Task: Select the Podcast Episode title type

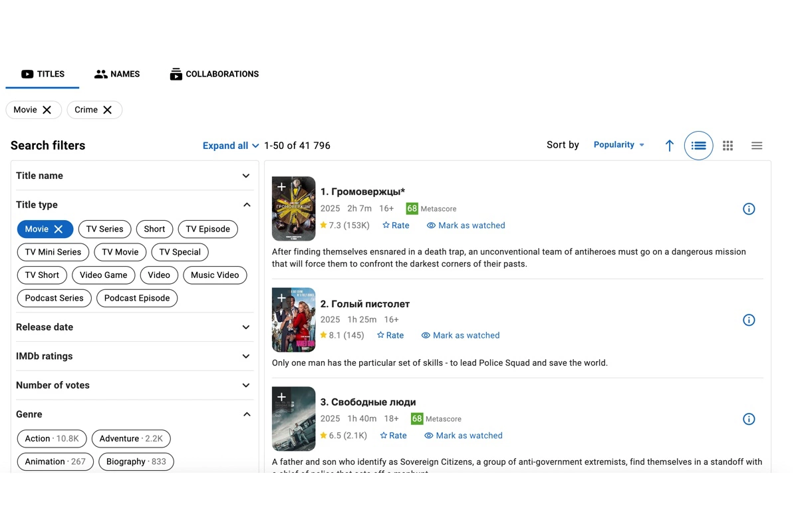Action: (x=137, y=298)
